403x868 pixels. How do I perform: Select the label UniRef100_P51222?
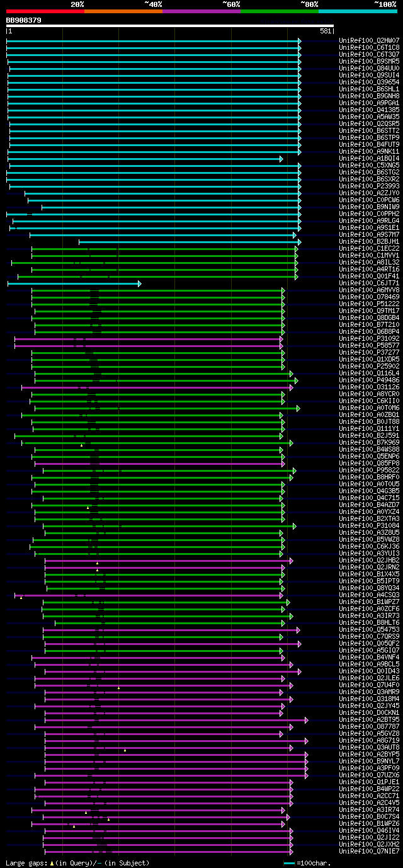click(369, 304)
